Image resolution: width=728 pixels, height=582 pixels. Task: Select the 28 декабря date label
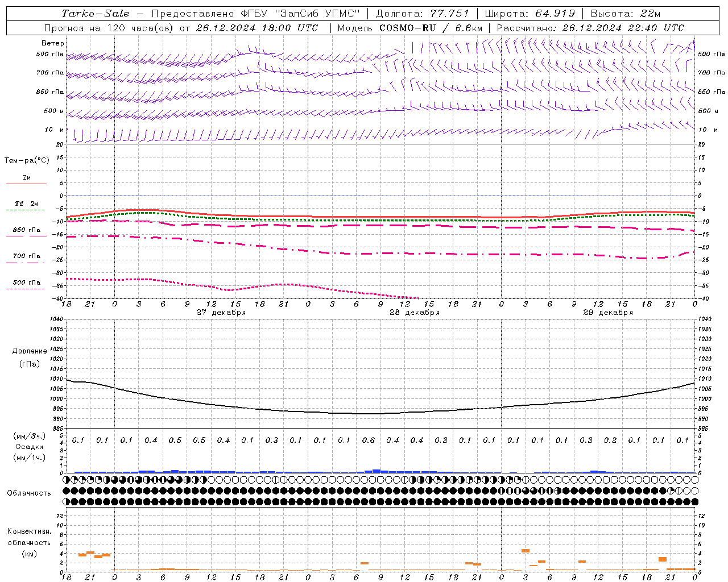pyautogui.click(x=415, y=313)
